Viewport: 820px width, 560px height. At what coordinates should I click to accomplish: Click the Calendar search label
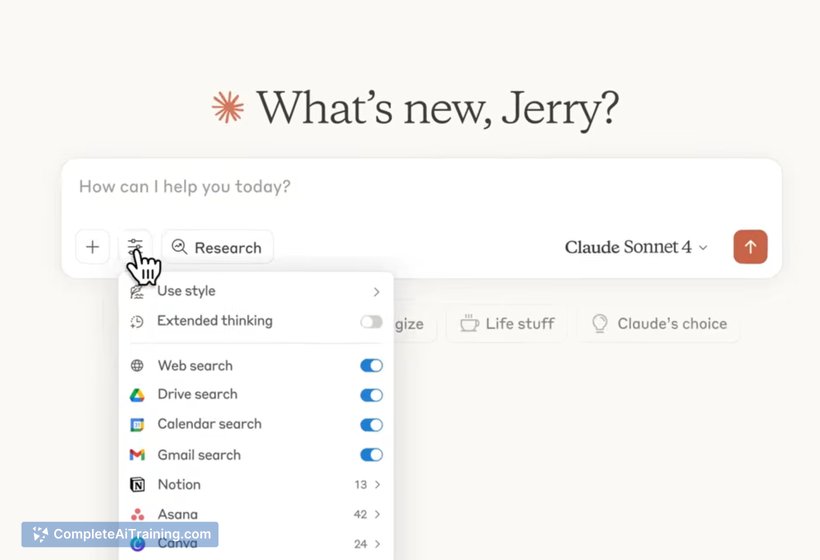click(x=210, y=424)
